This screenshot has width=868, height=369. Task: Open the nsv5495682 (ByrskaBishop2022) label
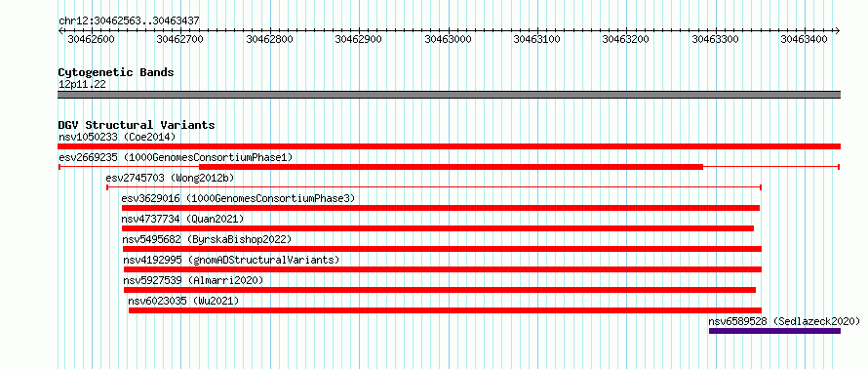[x=207, y=239]
